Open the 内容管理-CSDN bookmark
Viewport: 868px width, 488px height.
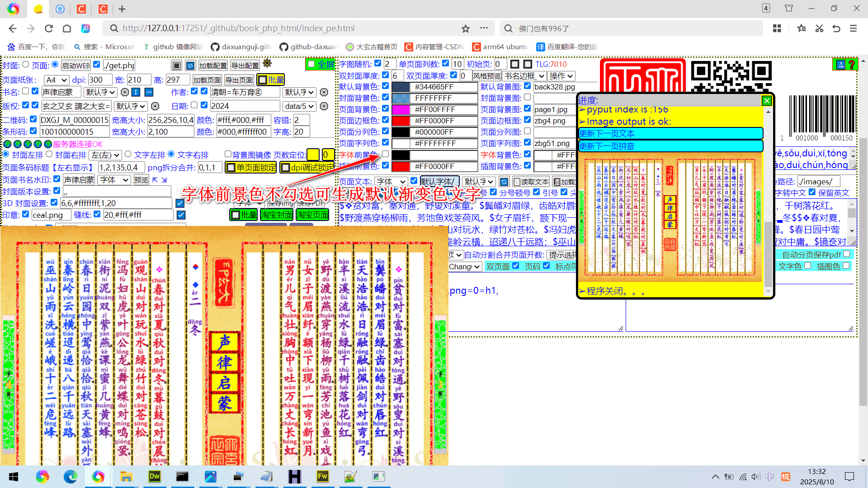pos(434,47)
